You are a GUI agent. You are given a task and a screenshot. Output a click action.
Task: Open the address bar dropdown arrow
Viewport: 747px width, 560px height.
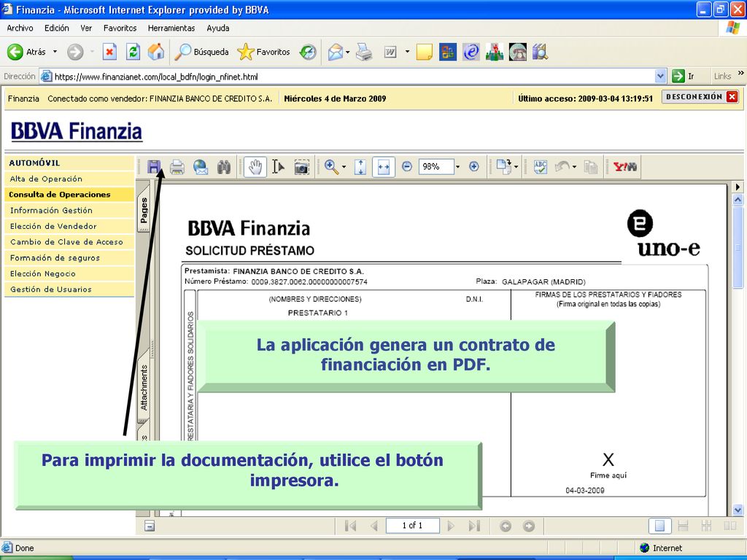click(660, 76)
